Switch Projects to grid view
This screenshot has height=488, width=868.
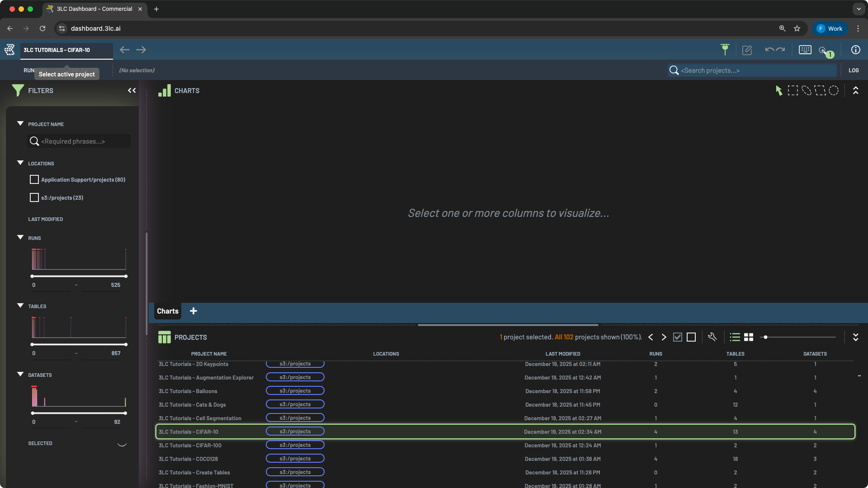pyautogui.click(x=749, y=337)
